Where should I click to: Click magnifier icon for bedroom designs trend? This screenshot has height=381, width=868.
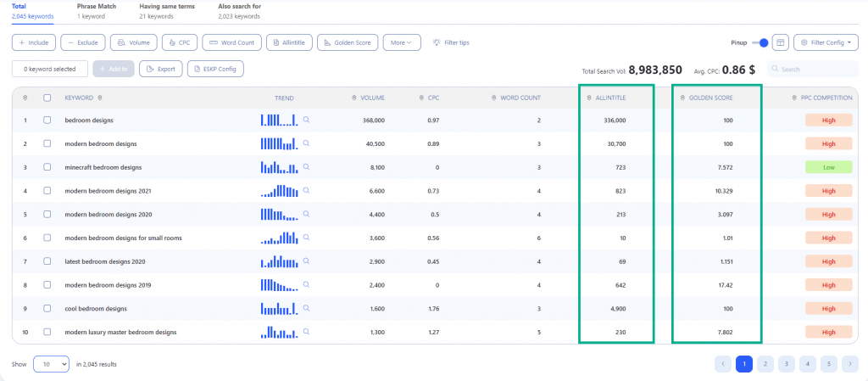pos(306,120)
